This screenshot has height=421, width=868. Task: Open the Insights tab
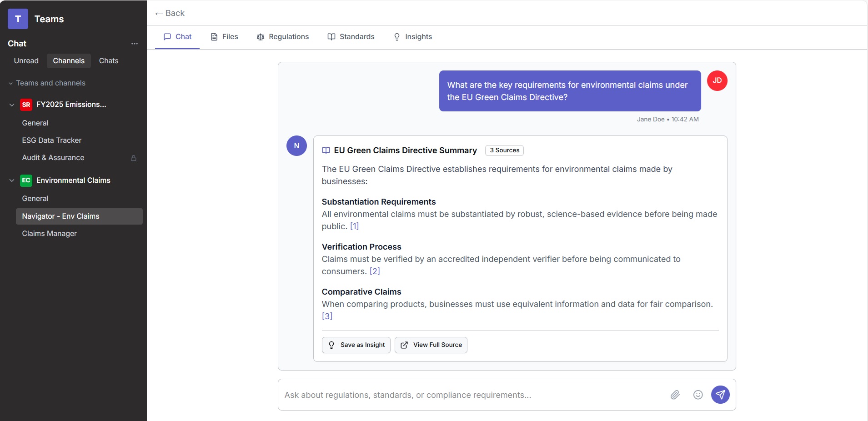coord(412,37)
